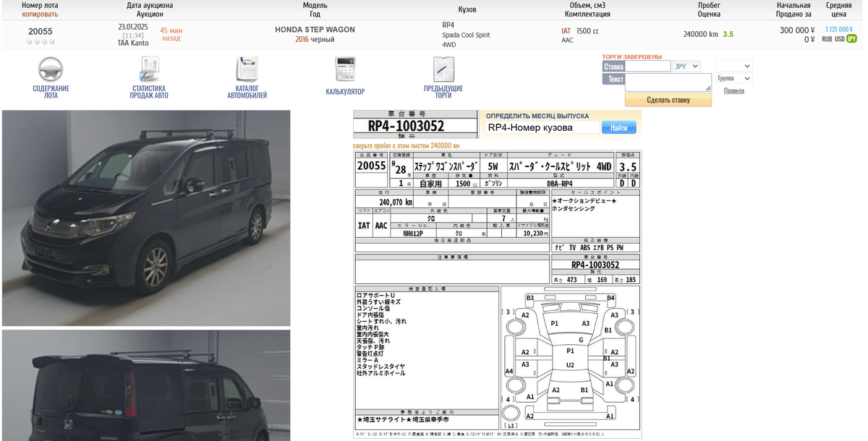Image resolution: width=868 pixels, height=441 pixels.
Task: Select the JPY currency badge
Action: coord(852,39)
